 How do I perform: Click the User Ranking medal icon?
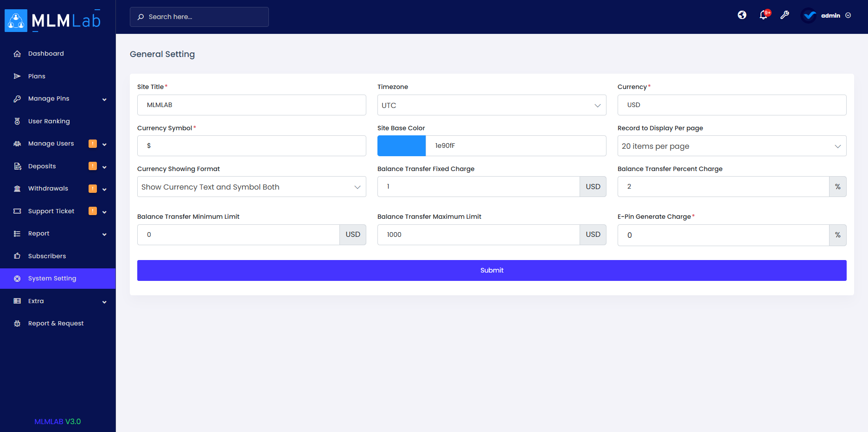(17, 121)
